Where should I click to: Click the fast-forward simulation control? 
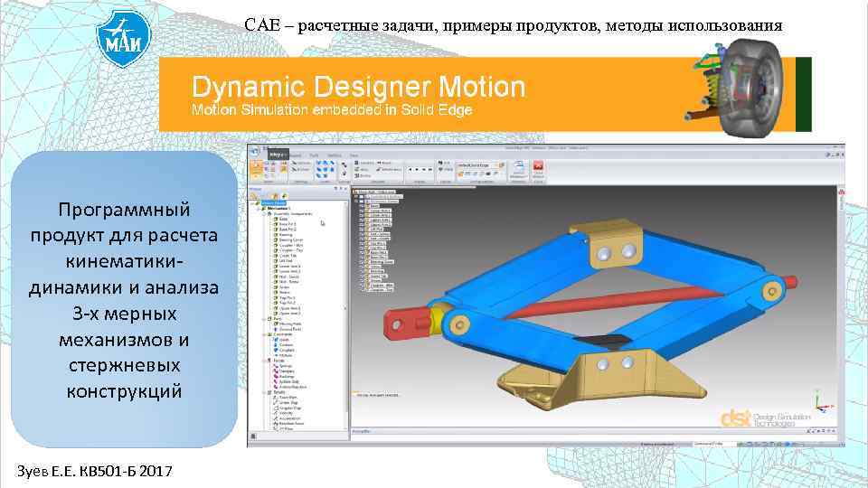(x=430, y=169)
